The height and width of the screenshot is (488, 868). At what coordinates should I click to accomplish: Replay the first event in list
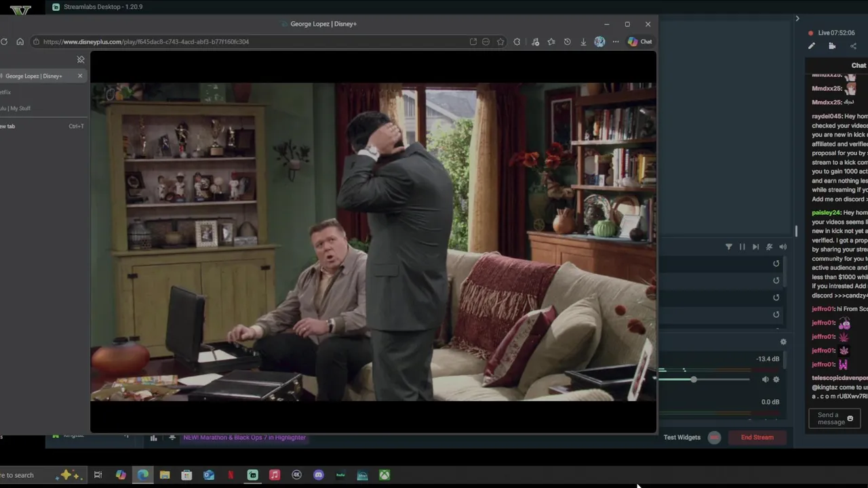[x=776, y=264]
